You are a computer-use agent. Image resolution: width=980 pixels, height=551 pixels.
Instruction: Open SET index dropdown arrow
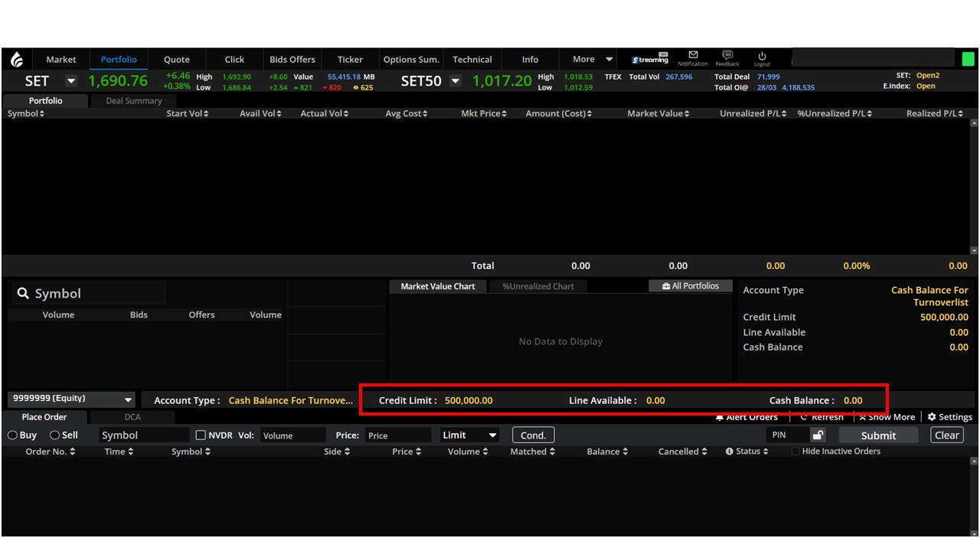point(71,81)
